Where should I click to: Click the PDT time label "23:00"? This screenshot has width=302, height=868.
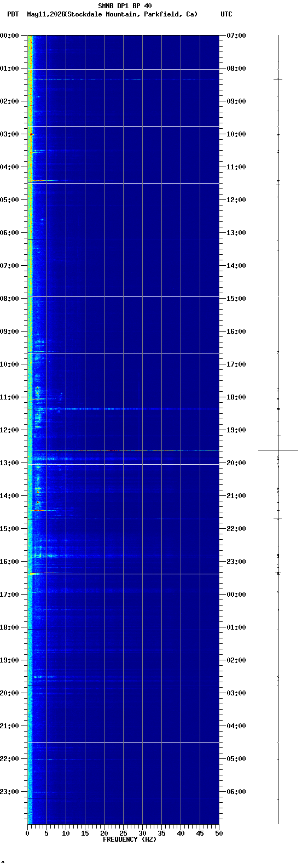tap(10, 792)
